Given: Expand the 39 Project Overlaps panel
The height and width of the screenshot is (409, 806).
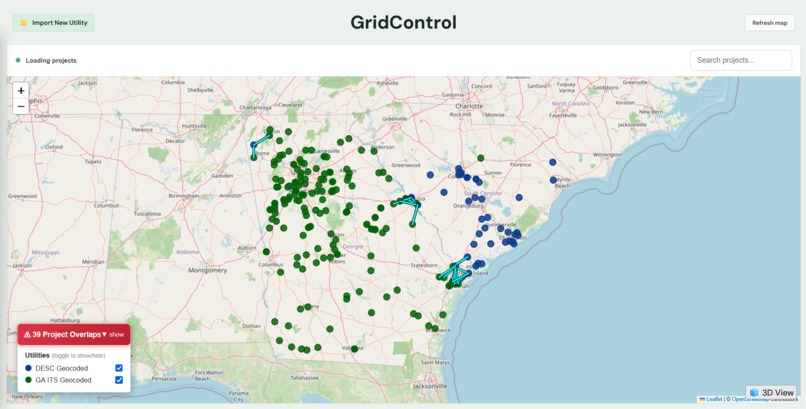Looking at the screenshot, I should point(74,334).
